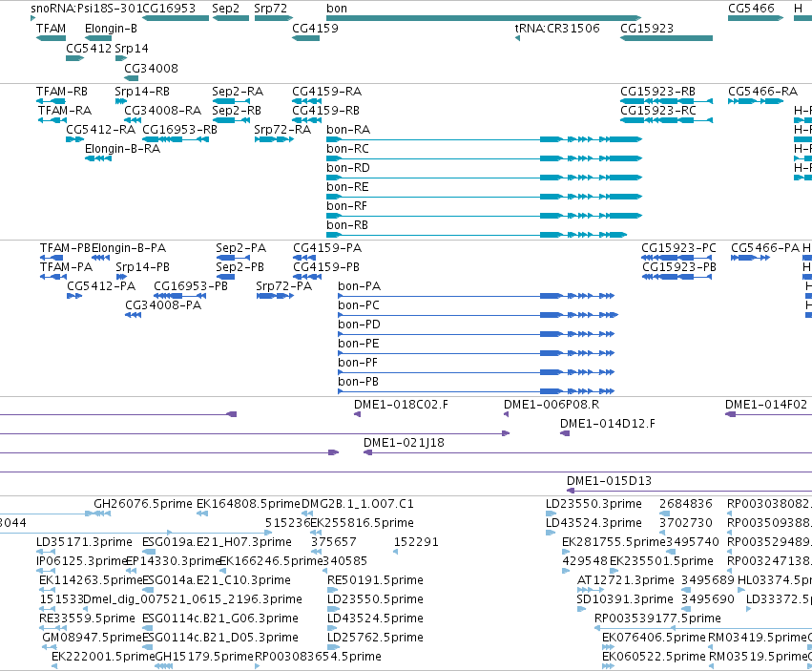Select the CG15923-PC protein label

coord(678,248)
